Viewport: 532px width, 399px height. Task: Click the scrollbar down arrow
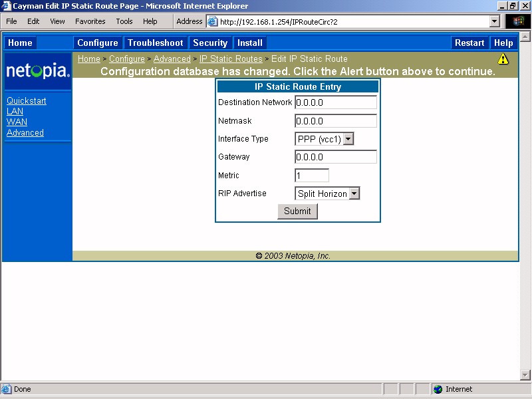(525, 375)
